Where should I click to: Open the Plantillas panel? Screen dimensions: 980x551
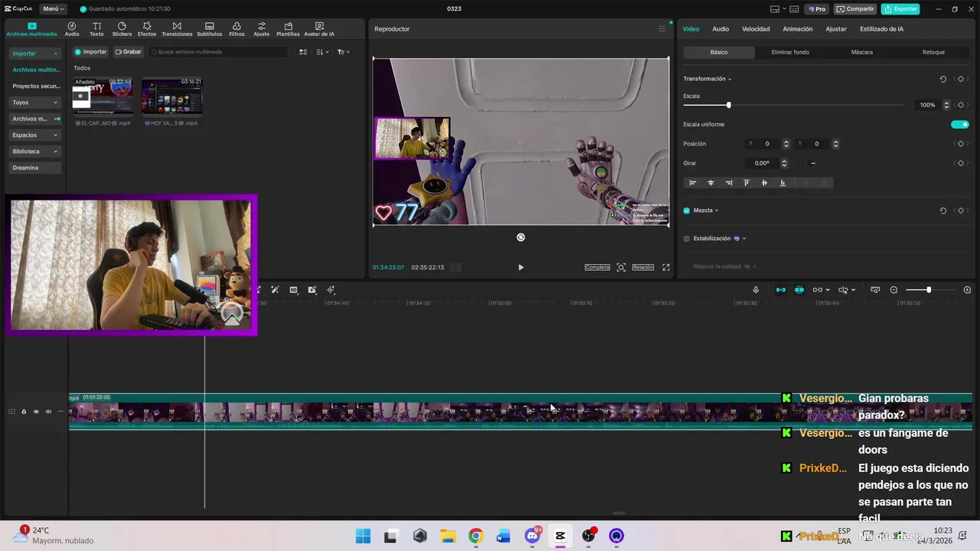point(288,29)
